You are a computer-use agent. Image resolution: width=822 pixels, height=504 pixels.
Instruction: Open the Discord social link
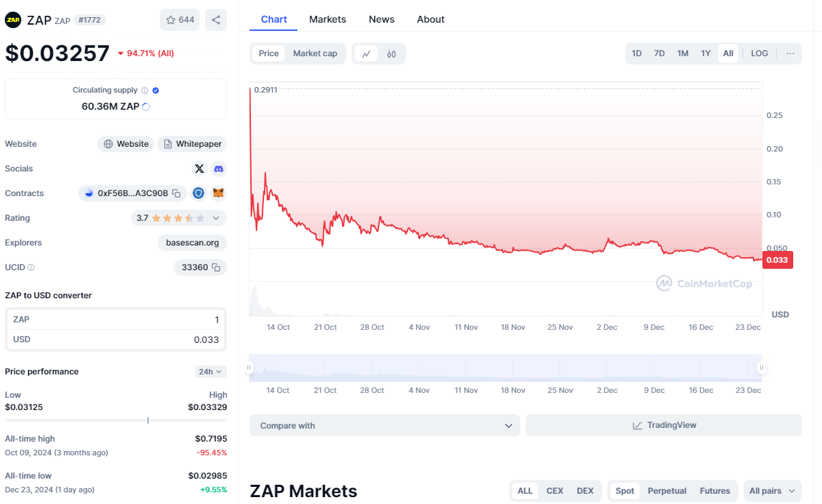(219, 169)
